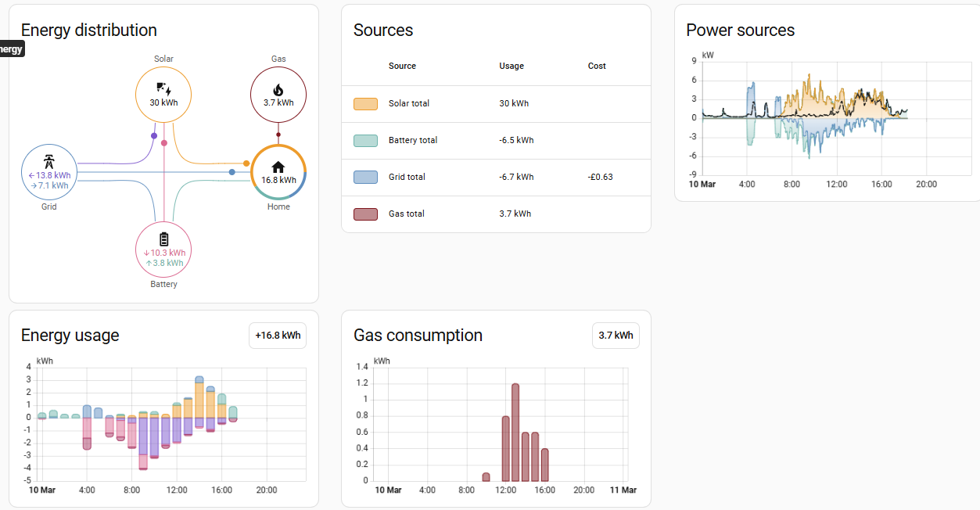The image size is (980, 510).
Task: Click the teal Battery total color swatch
Action: coord(365,141)
